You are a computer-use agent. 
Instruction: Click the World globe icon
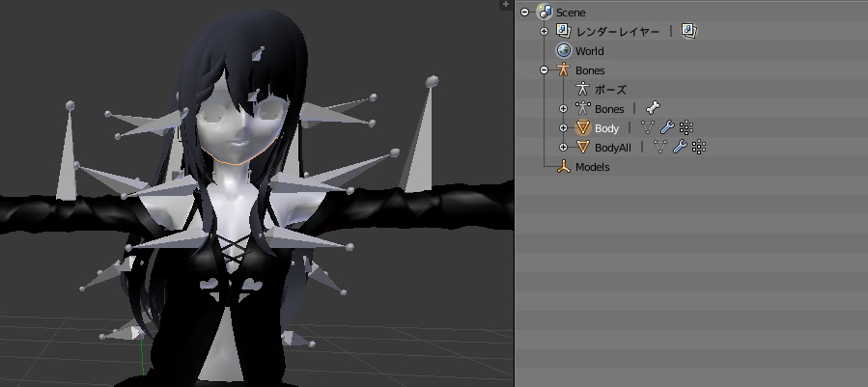pos(564,50)
